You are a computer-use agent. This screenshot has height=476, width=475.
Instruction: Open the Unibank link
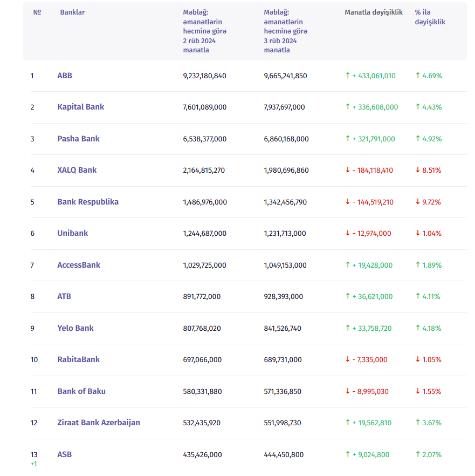click(x=73, y=233)
